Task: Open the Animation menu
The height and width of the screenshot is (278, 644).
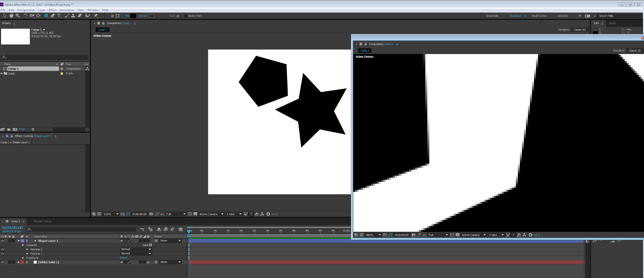Action: click(x=67, y=10)
